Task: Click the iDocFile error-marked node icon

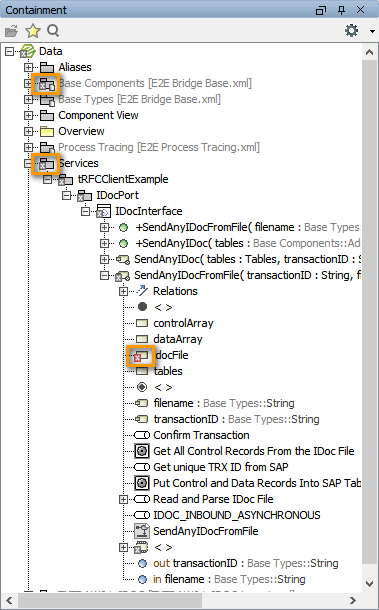Action: coord(141,355)
